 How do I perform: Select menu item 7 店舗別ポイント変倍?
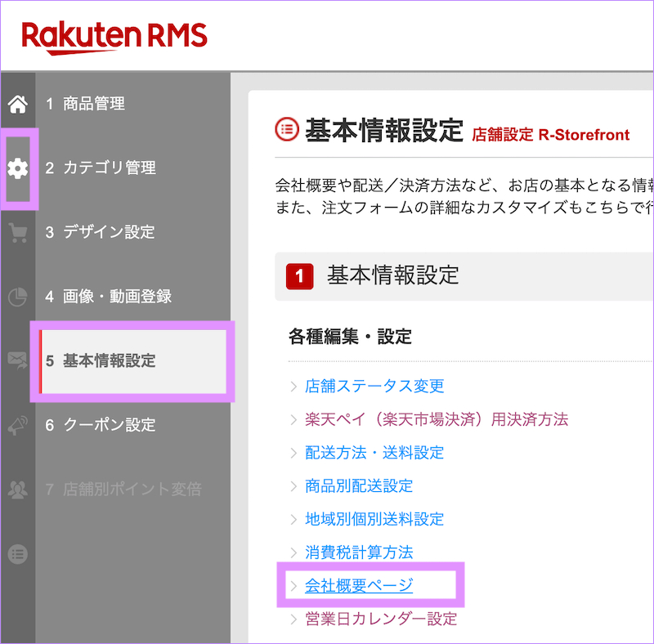[123, 490]
